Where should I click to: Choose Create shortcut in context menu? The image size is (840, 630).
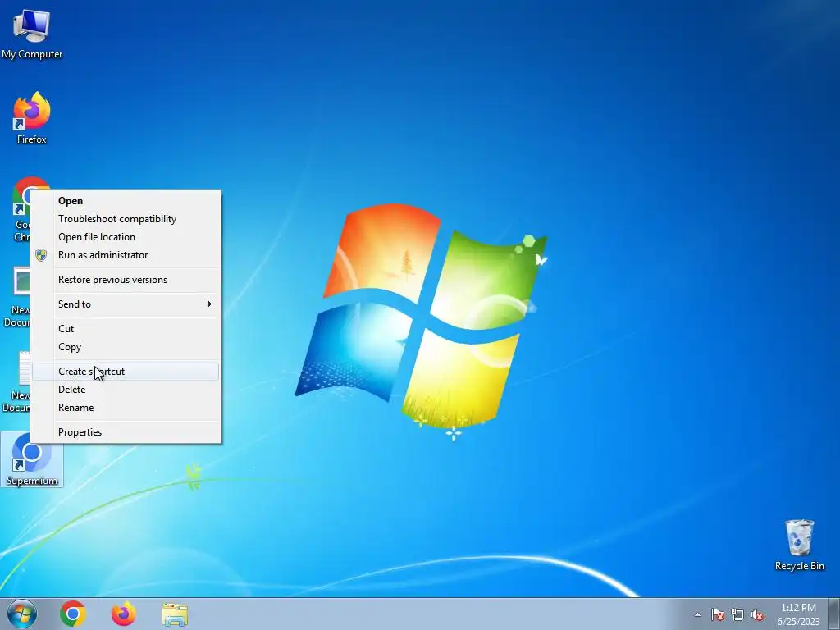click(x=126, y=372)
